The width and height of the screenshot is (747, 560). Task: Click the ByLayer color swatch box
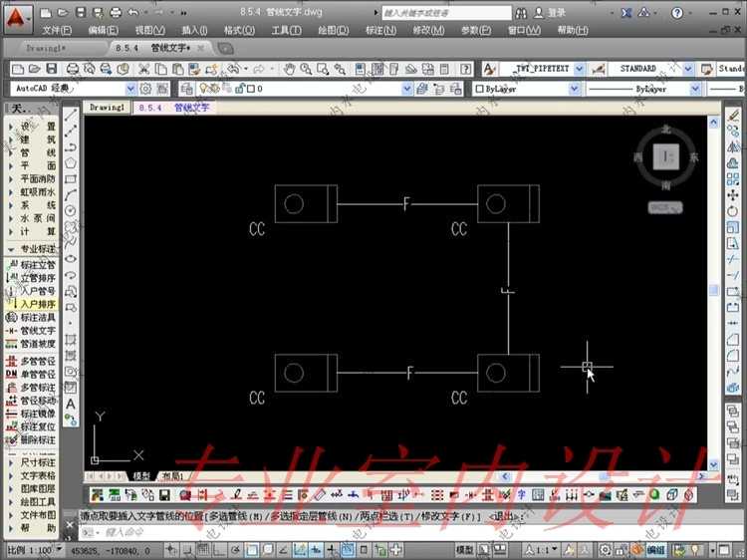coord(480,89)
